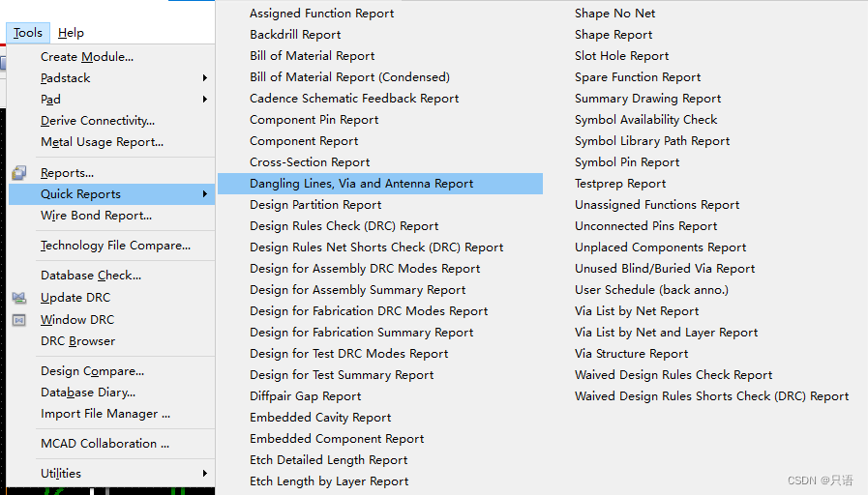Select Quick Reports menu entry
The image size is (868, 495).
80,194
